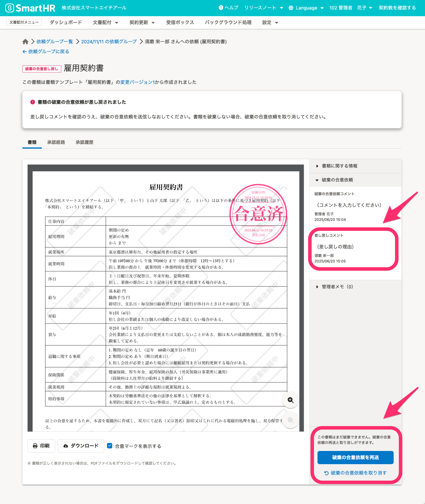The width and height of the screenshot is (425, 504).
Task: Open 2024/11/11 の依頼グループ breadcrumb link
Action: point(109,42)
